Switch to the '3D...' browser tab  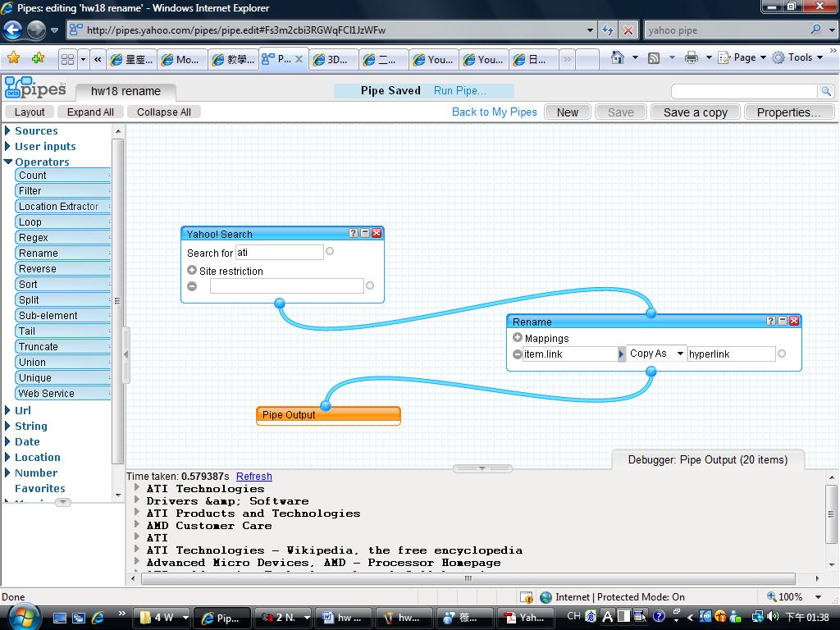coord(332,59)
